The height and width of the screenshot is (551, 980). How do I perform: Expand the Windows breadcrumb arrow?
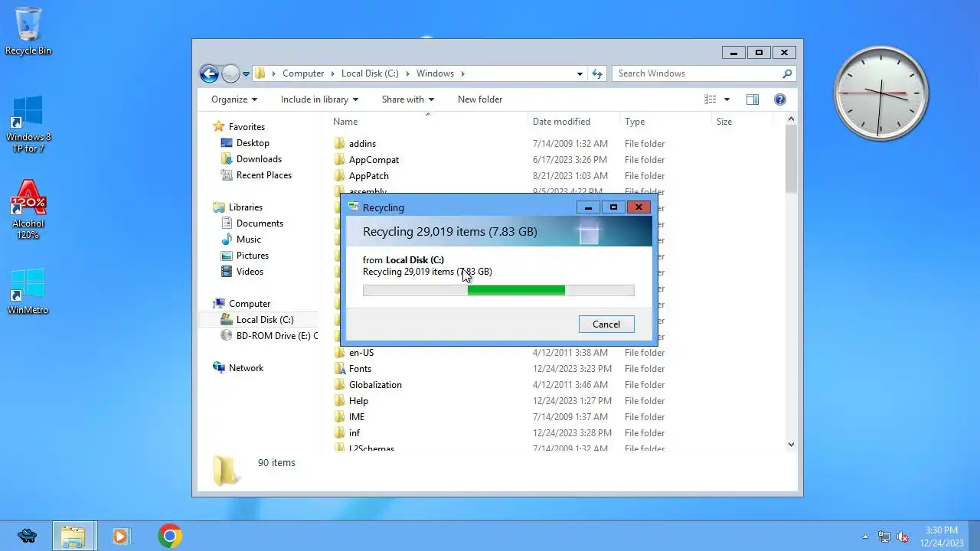[x=463, y=73]
